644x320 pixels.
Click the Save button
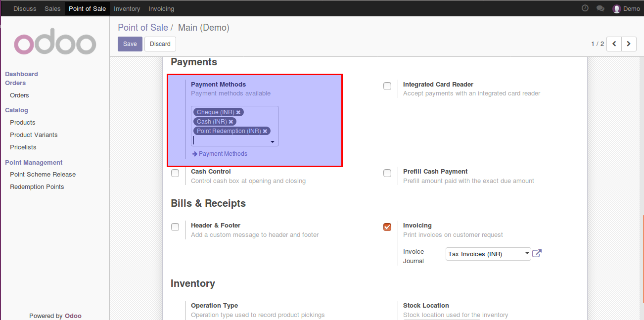(x=130, y=44)
